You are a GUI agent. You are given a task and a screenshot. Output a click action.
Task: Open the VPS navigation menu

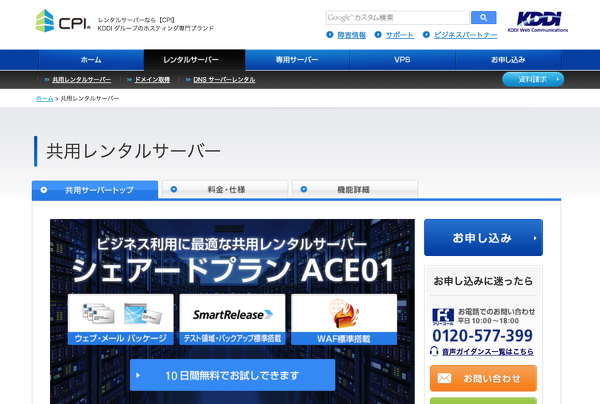(402, 60)
